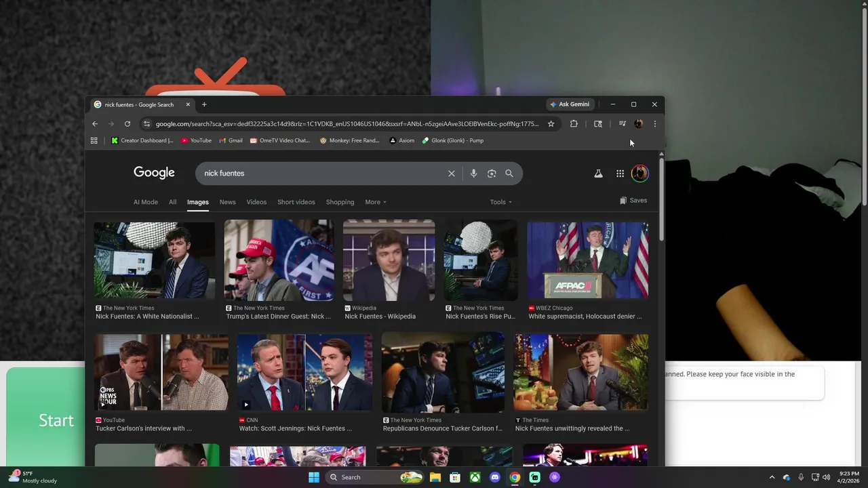
Task: Switch to the Short videos tab
Action: pos(296,202)
